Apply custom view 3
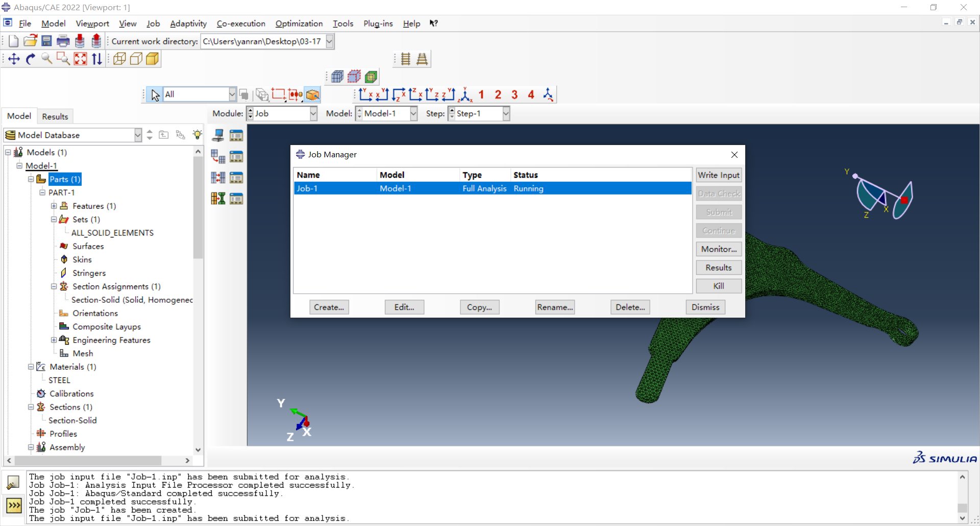The height and width of the screenshot is (526, 980). pyautogui.click(x=514, y=94)
